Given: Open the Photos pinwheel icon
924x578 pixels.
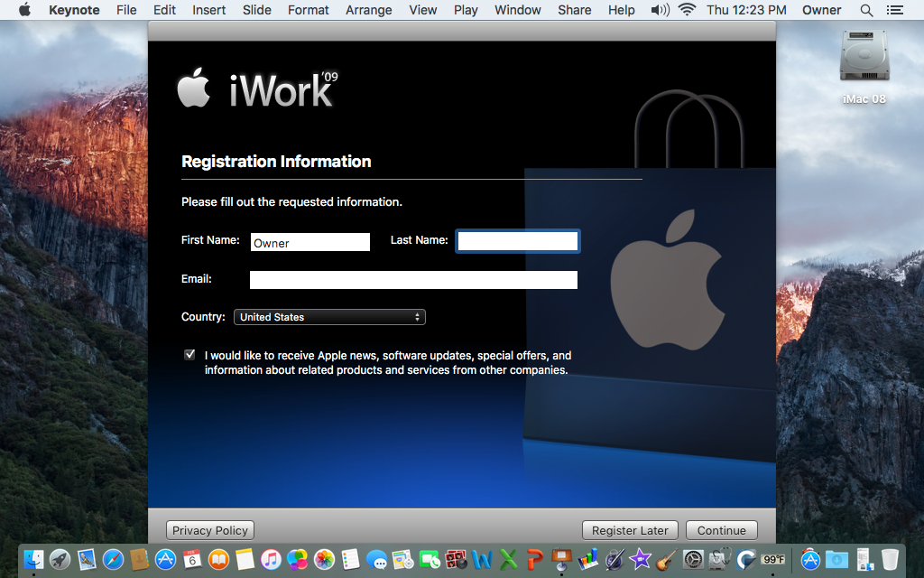Looking at the screenshot, I should coord(324,559).
